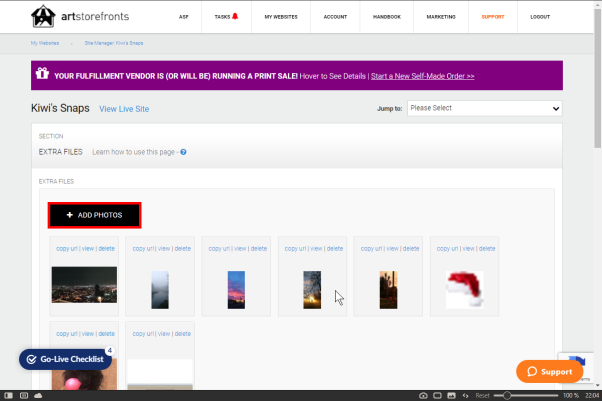Screen dimensions: 602x401
Task: Open the blue help question mark icon
Action: click(x=184, y=152)
